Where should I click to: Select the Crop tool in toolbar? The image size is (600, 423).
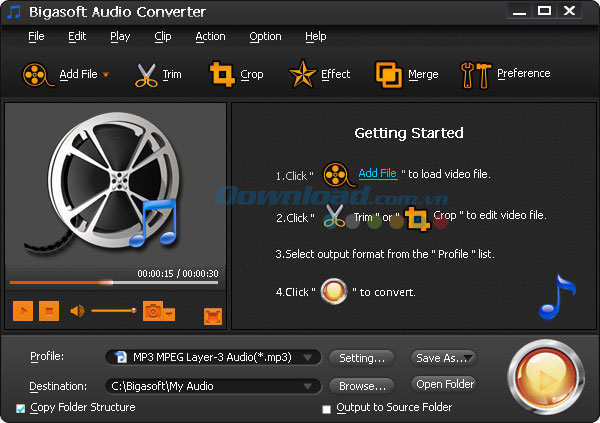click(x=222, y=74)
